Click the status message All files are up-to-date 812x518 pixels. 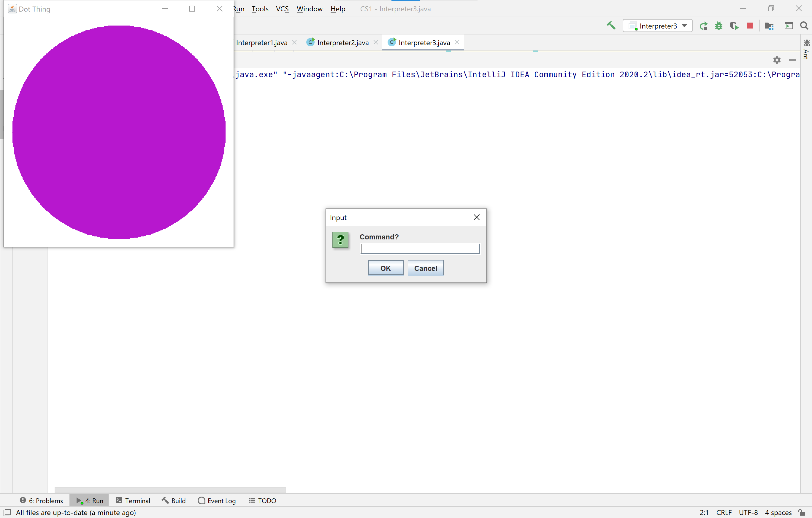(x=76, y=512)
